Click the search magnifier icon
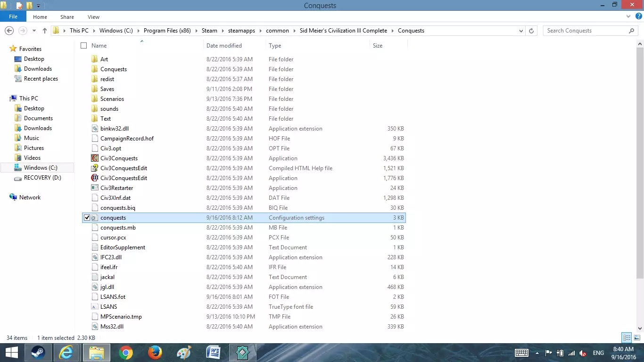 [x=632, y=31]
